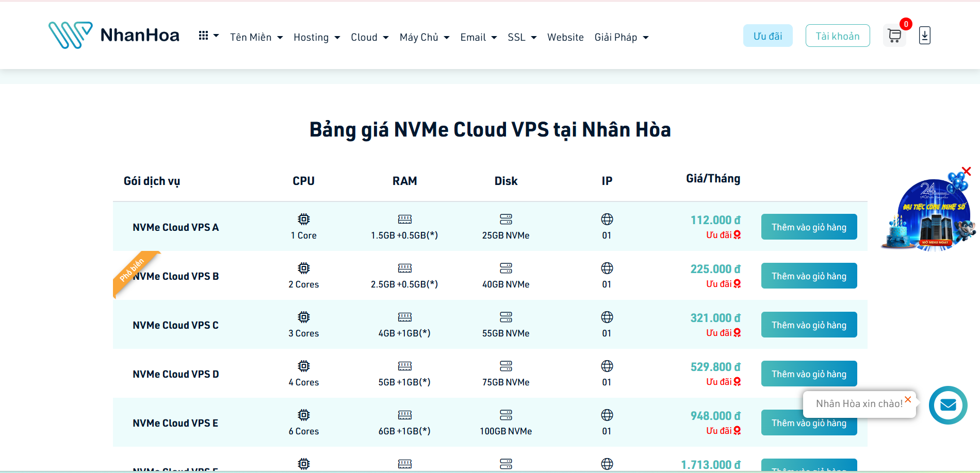Open the Máy Chủ menu

[x=424, y=37]
